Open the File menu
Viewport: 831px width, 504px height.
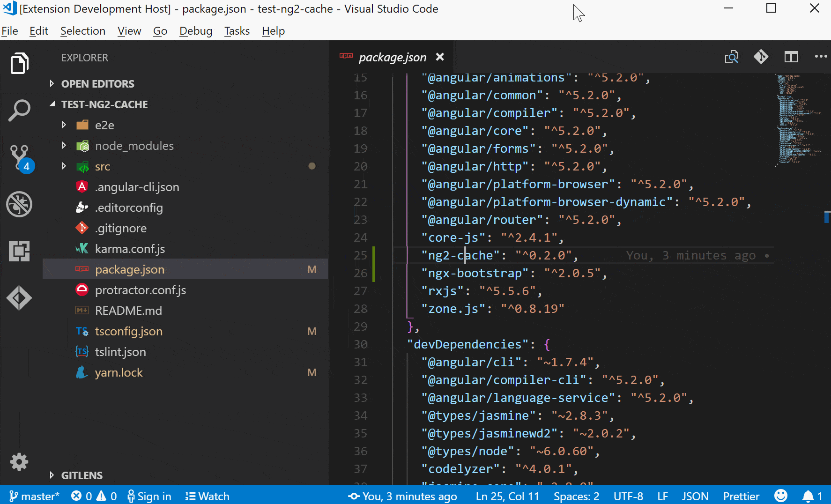point(10,31)
